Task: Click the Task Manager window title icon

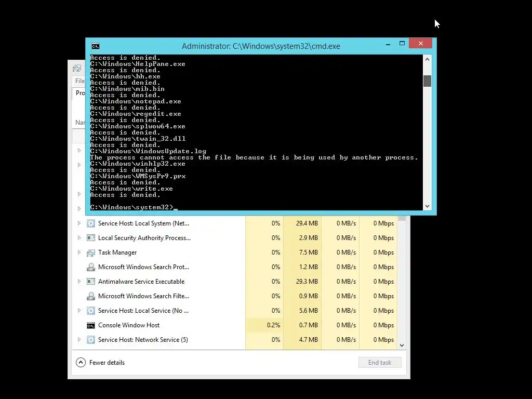Action: coord(77,68)
